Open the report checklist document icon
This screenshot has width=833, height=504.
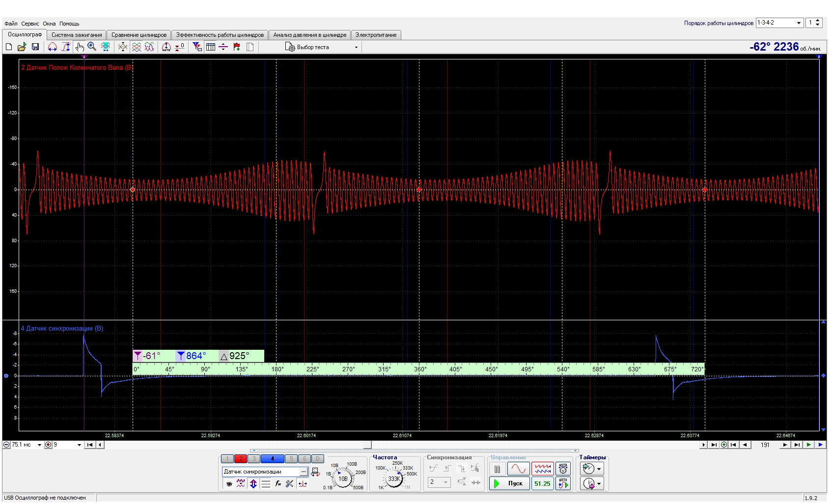pyautogui.click(x=250, y=47)
